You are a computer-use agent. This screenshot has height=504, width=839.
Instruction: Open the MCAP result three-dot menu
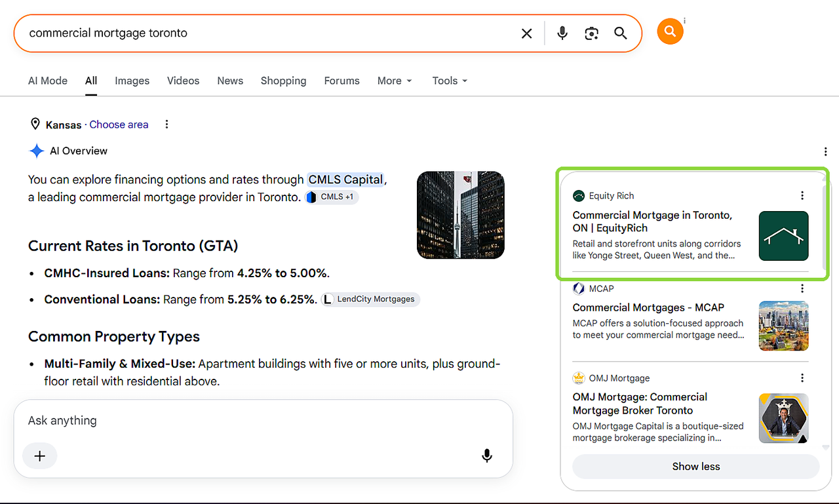coord(802,288)
